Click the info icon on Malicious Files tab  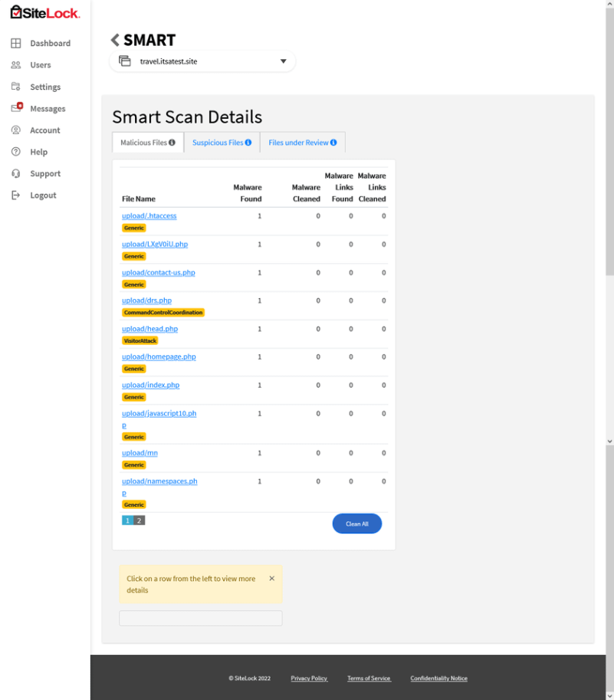tap(172, 143)
